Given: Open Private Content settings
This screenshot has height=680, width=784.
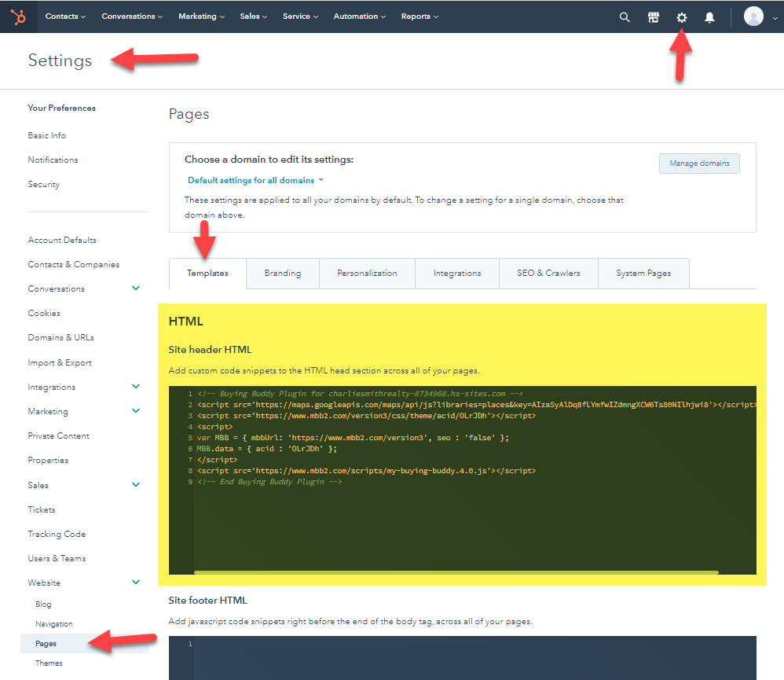Looking at the screenshot, I should 58,436.
